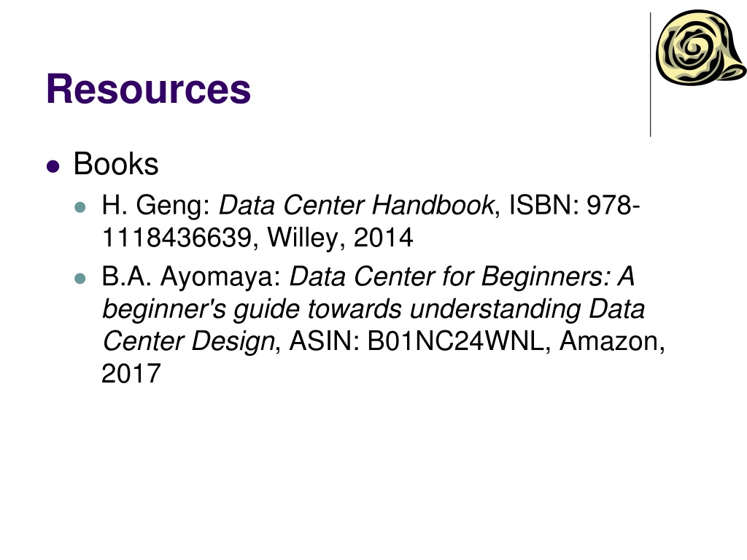This screenshot has height=560, width=747.
Task: Click the Books heading text
Action: [116, 165]
